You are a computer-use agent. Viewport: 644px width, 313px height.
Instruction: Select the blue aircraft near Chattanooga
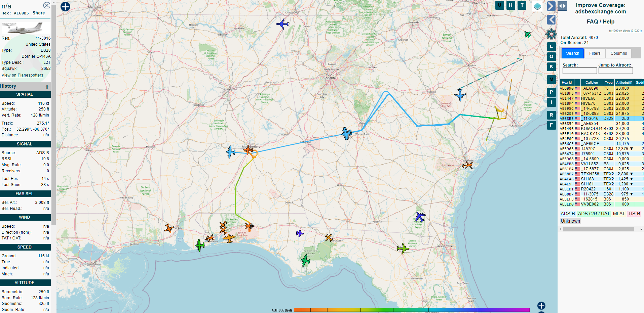282,24
